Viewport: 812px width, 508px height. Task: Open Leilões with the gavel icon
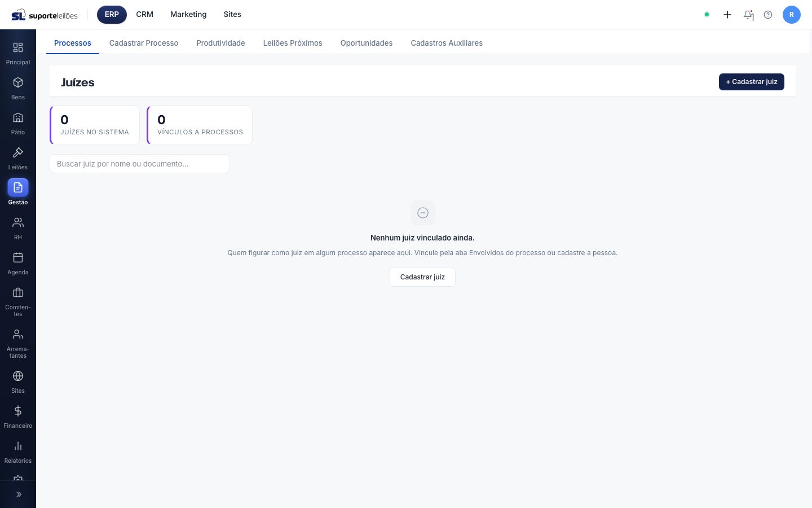[x=18, y=159]
